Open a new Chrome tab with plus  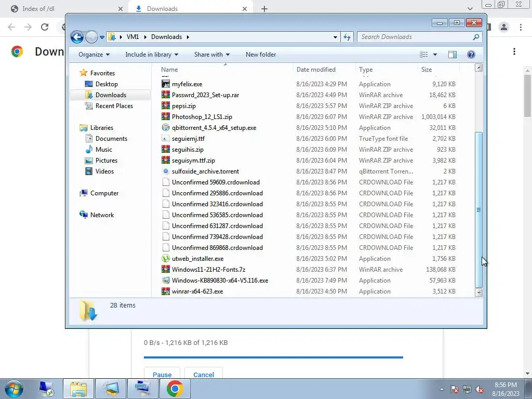click(264, 9)
